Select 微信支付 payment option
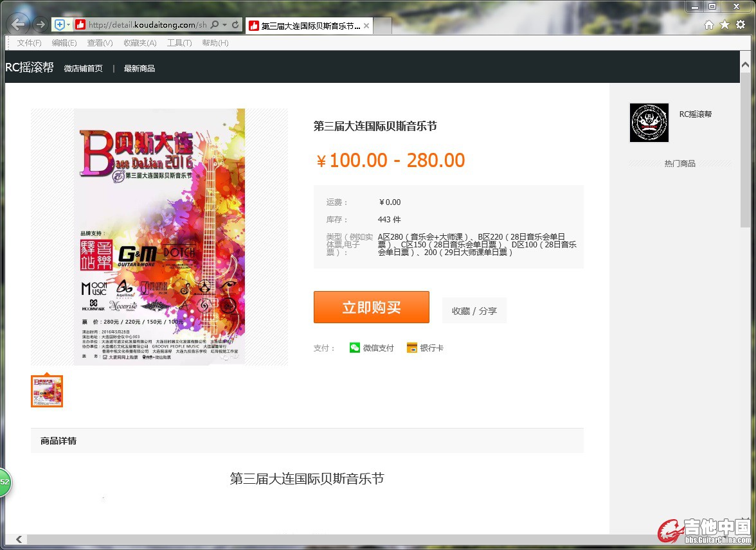The width and height of the screenshot is (756, 550). click(x=371, y=348)
